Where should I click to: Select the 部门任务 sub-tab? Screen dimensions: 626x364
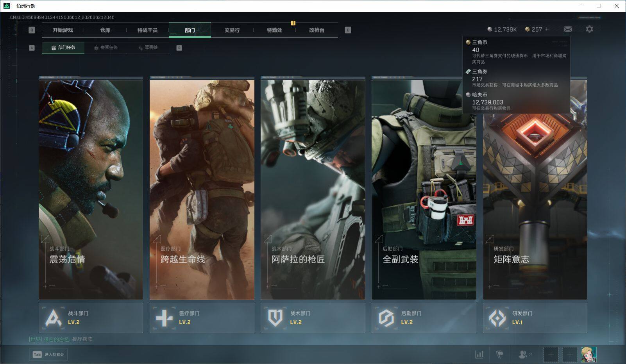63,48
